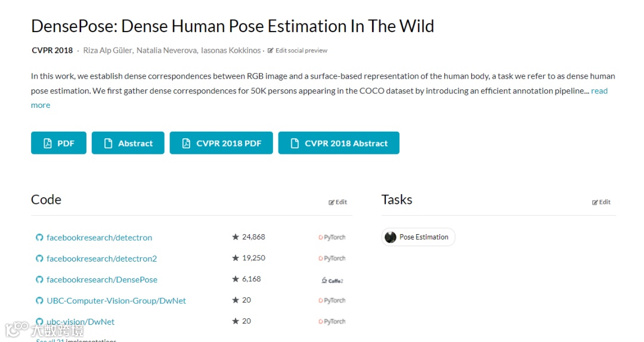The height and width of the screenshot is (342, 644).
Task: Open facebookresearch/DensePose repository link
Action: coord(102,279)
